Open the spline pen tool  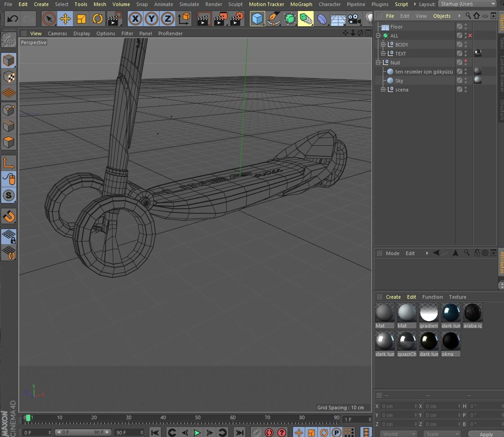pos(273,19)
